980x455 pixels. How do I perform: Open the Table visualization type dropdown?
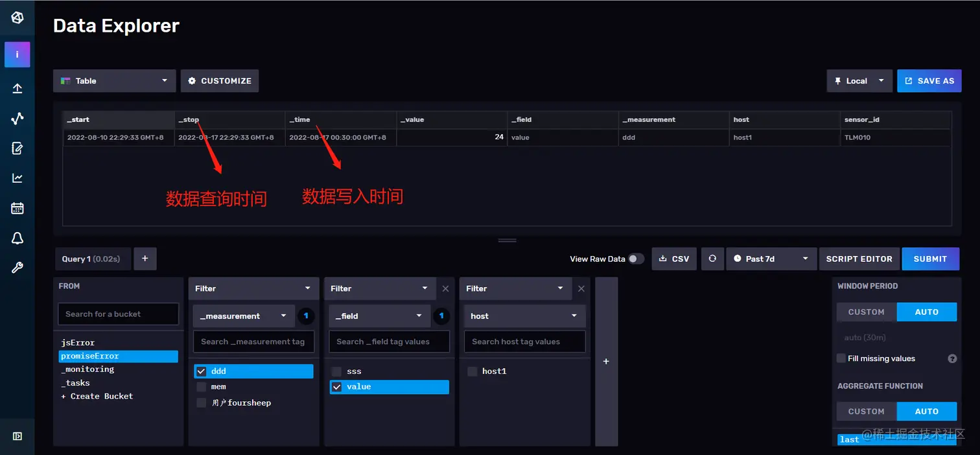(x=114, y=81)
